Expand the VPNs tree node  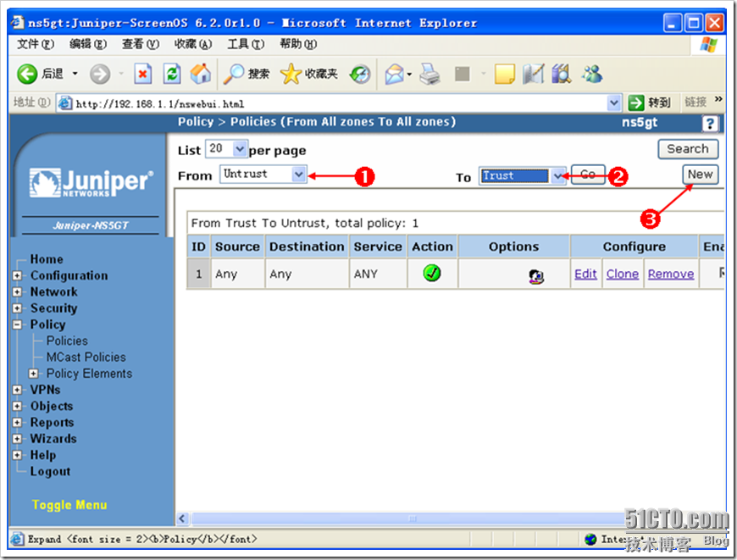click(x=18, y=390)
